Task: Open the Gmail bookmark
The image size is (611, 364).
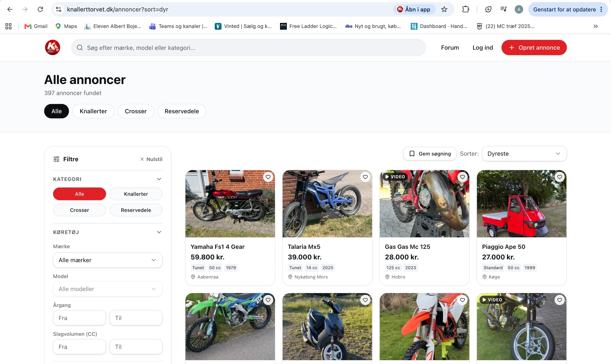Action: click(36, 26)
